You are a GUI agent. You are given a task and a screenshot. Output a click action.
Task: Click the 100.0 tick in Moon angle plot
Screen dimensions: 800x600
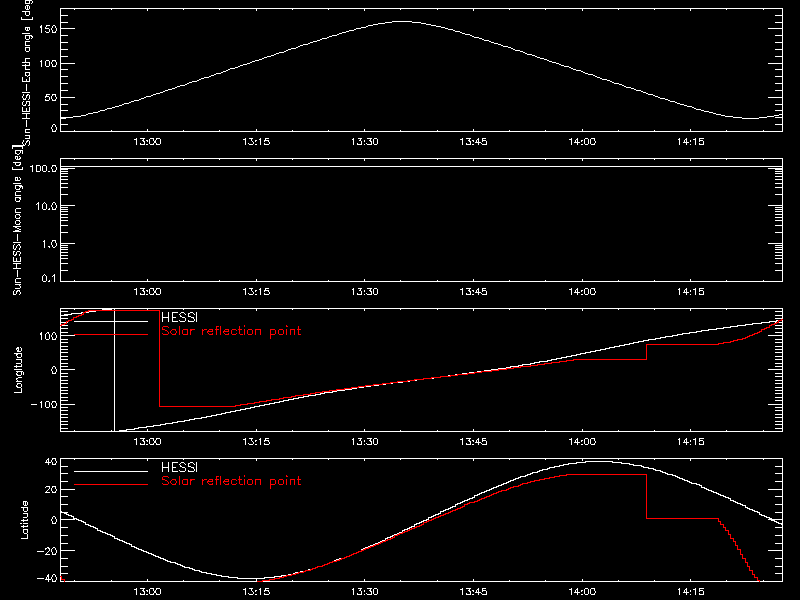click(43, 168)
